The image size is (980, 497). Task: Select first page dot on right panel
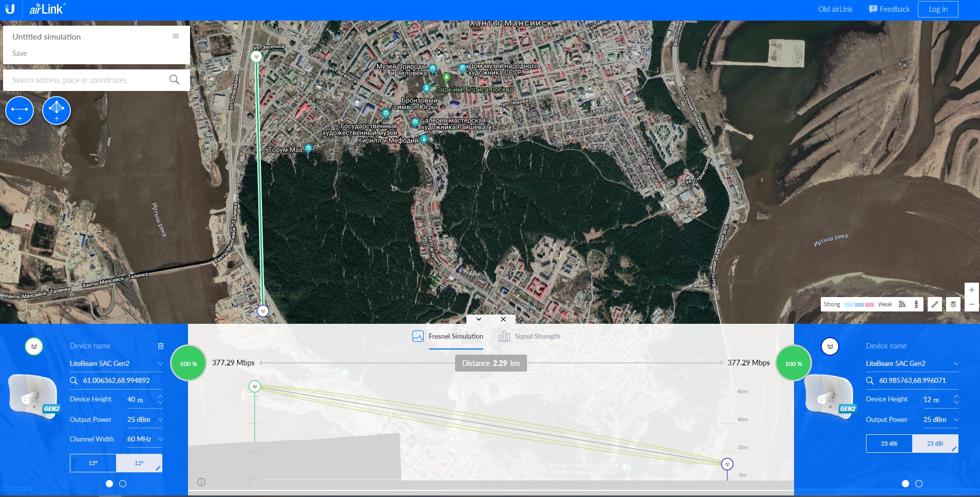(906, 484)
